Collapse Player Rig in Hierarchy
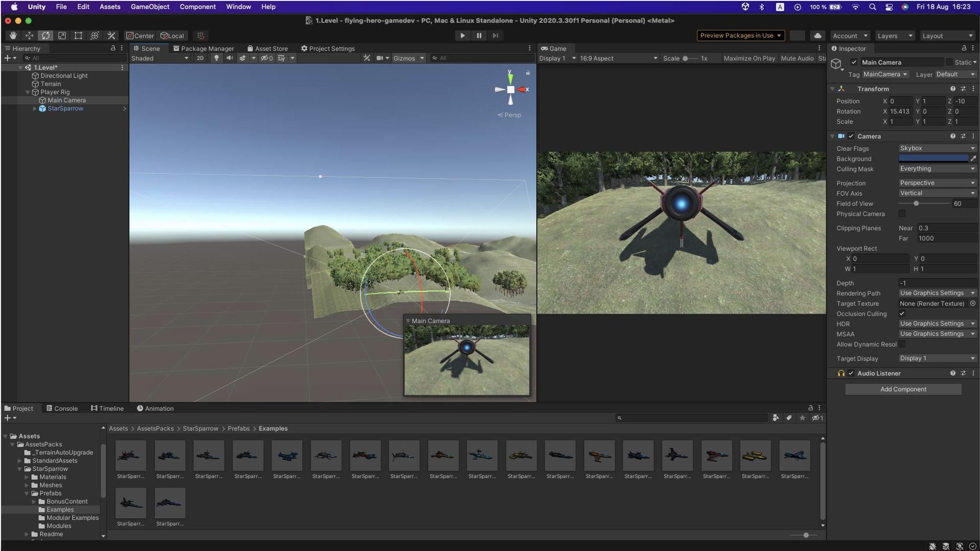The height and width of the screenshot is (551, 980). 28,92
